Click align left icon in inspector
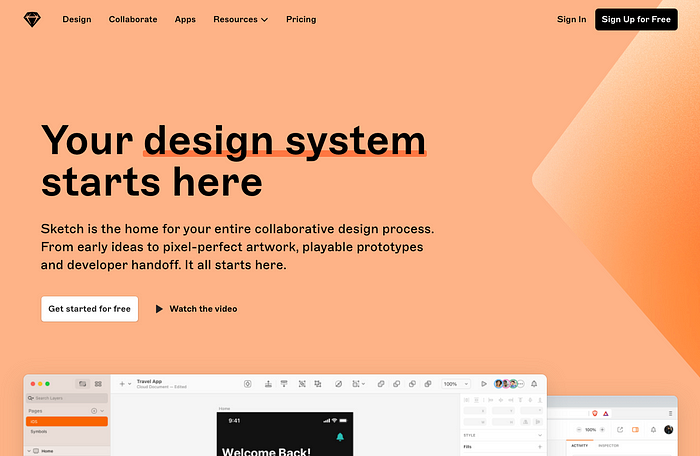The width and height of the screenshot is (700, 456). point(491,400)
